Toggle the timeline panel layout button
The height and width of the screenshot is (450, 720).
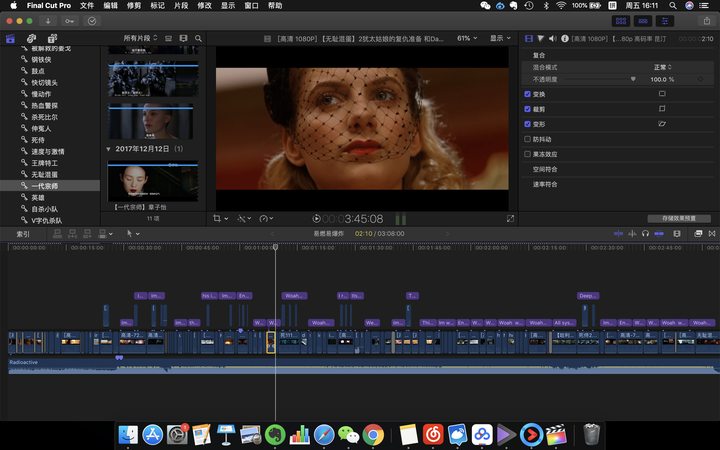(x=643, y=21)
